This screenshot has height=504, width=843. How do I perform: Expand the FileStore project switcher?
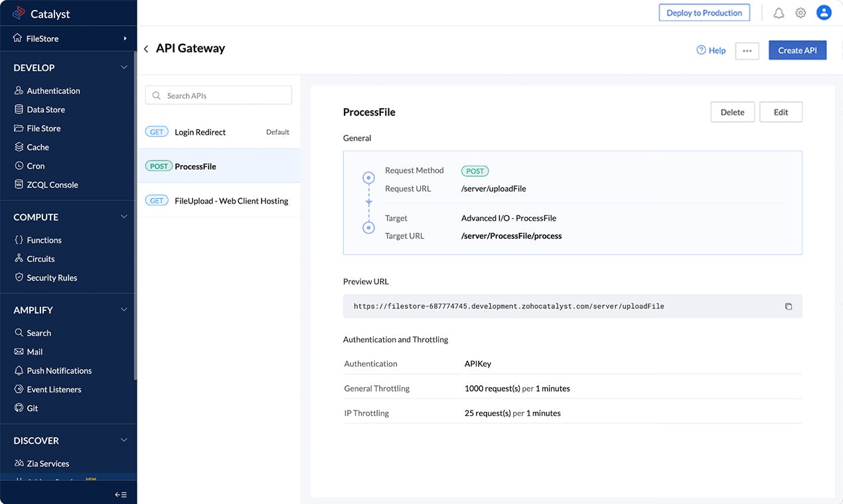[125, 38]
